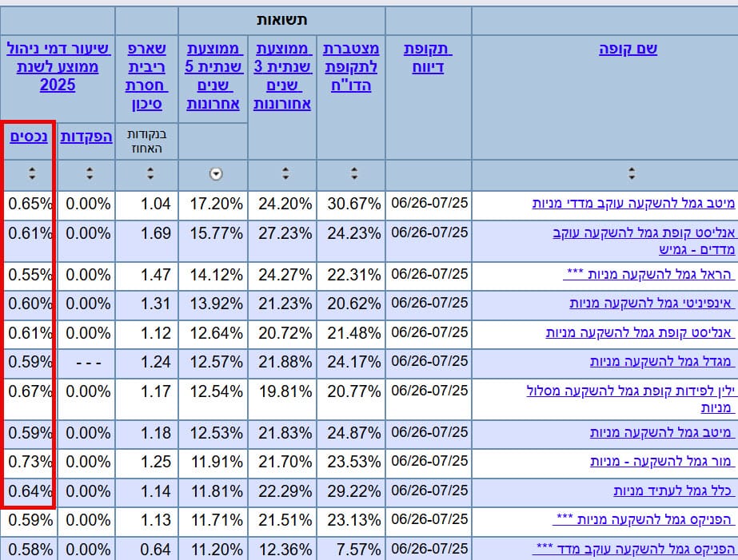
Task: Sort by מצטברת לתקופת הדו"ח arrows
Action: [x=354, y=173]
